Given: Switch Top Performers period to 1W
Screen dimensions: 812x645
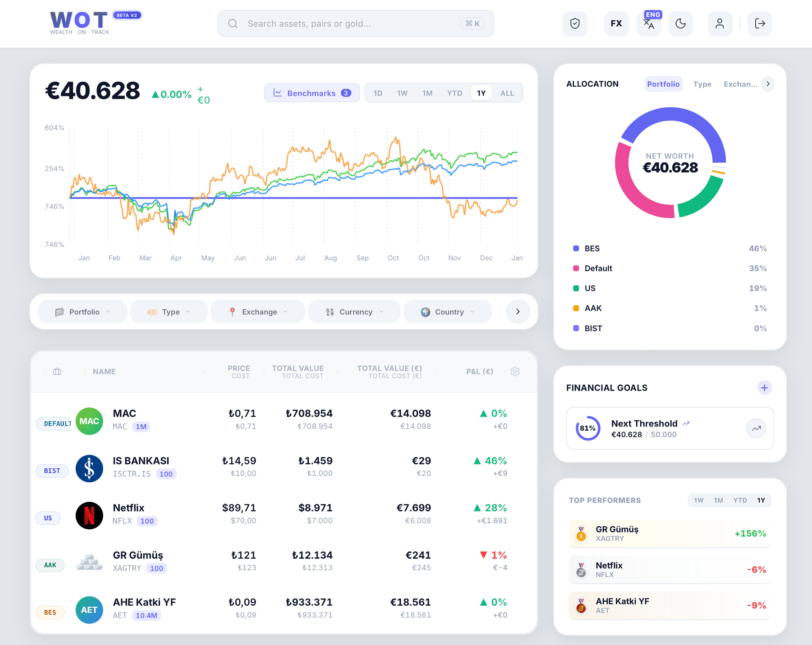Looking at the screenshot, I should point(699,500).
